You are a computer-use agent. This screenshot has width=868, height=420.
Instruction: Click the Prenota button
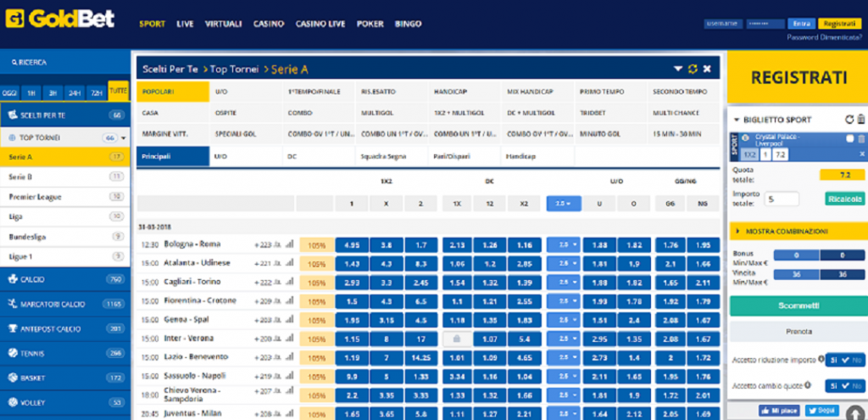tap(797, 332)
